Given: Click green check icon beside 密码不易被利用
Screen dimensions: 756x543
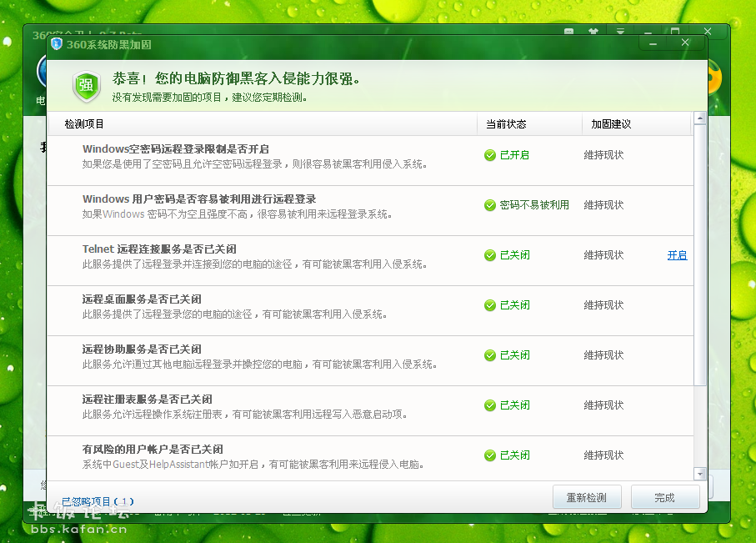Looking at the screenshot, I should [490, 205].
